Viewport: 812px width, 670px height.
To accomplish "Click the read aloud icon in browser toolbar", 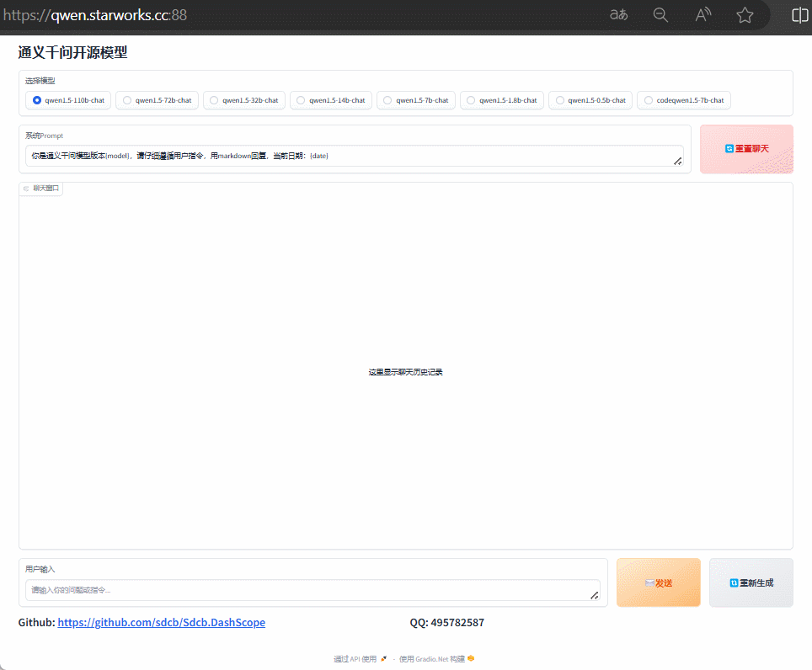I will click(702, 14).
